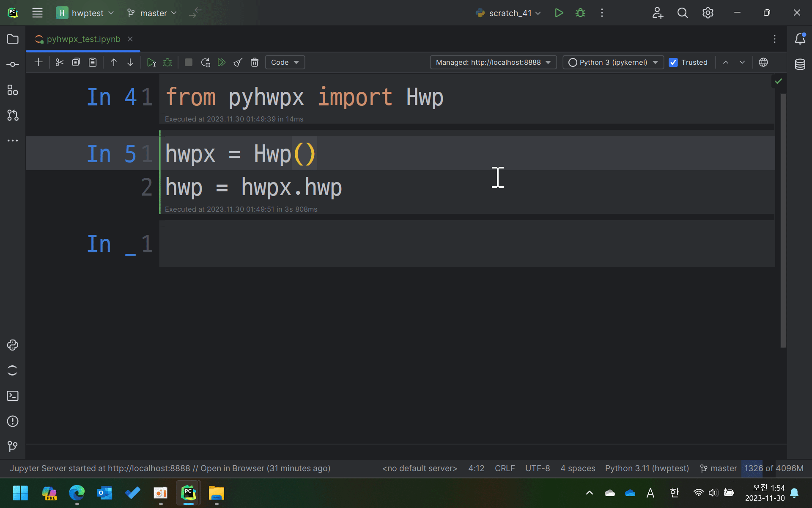812x508 pixels.
Task: Toggle the Trusted notebook checkbox
Action: [673, 62]
